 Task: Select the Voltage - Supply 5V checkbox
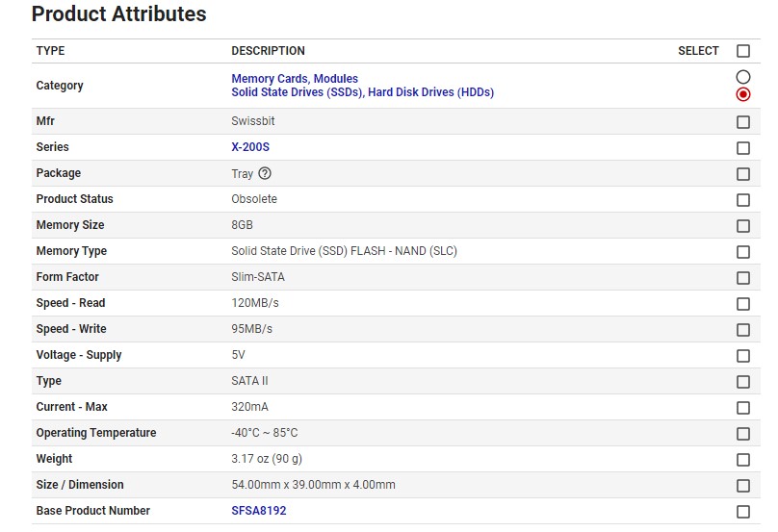tap(742, 356)
